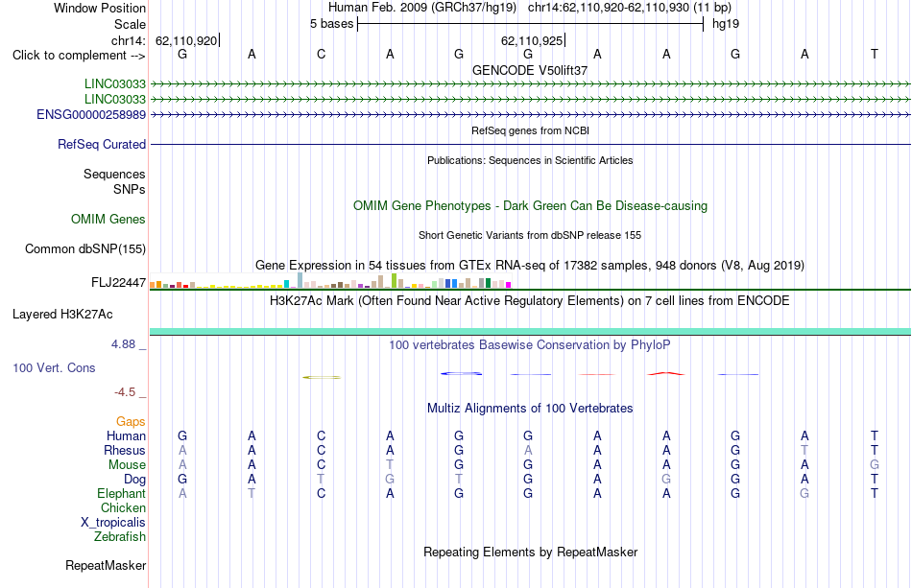This screenshot has height=588, width=912.
Task: Click the Common dbSNP(155) track label
Action: 85,248
